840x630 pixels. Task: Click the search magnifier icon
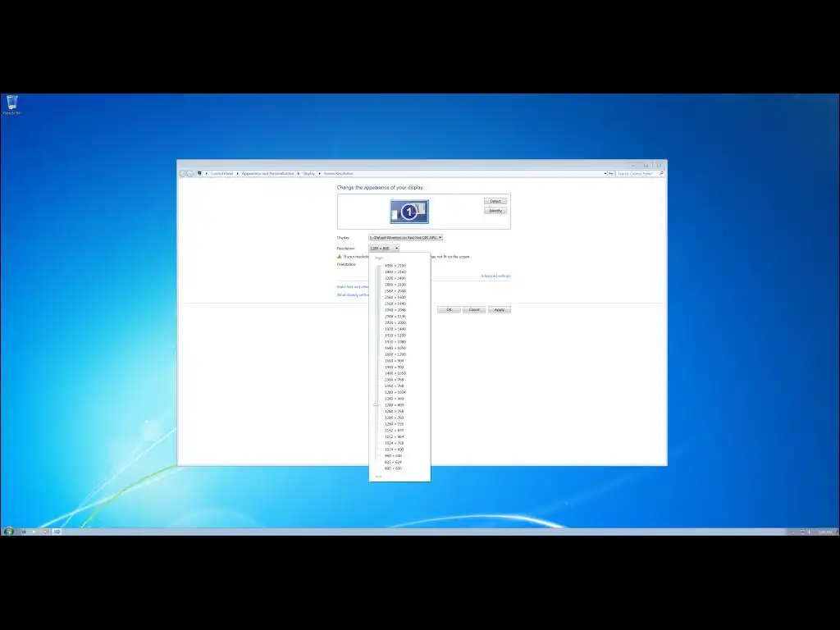[x=661, y=174]
